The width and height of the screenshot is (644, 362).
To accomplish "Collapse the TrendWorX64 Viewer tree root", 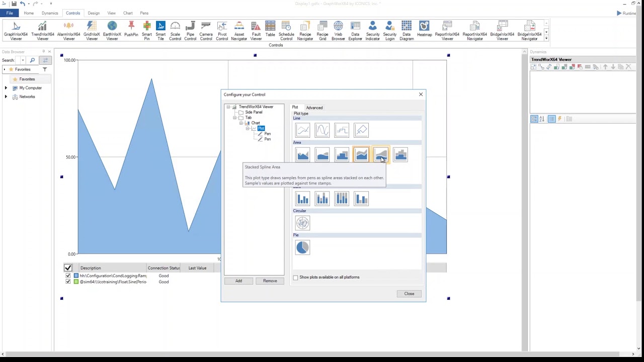I will [x=228, y=107].
